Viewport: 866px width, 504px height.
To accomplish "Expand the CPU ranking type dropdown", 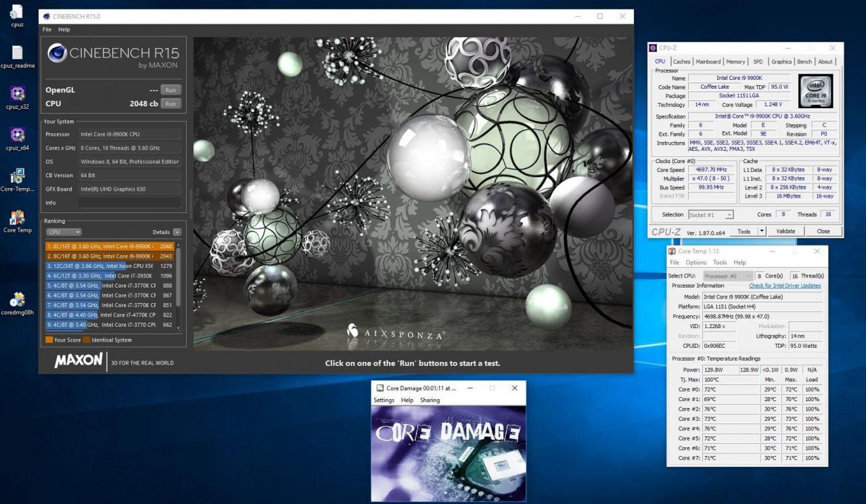I will click(64, 232).
